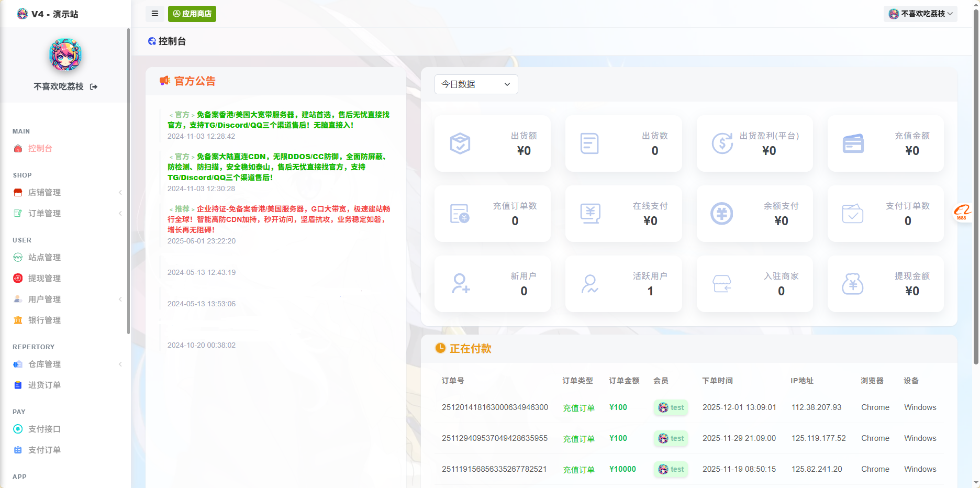Open the 今日数据 period dropdown
Image resolution: width=980 pixels, height=488 pixels.
click(476, 84)
